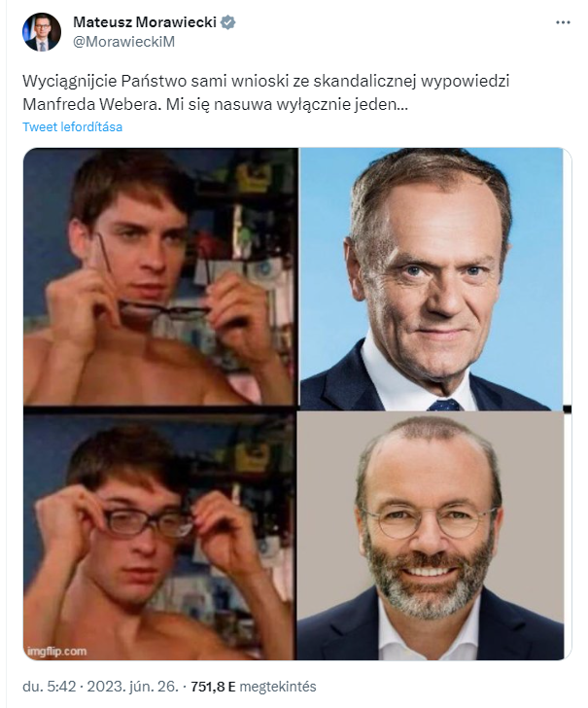Open top-right portrait with blue background
The image size is (588, 708).
point(432,279)
